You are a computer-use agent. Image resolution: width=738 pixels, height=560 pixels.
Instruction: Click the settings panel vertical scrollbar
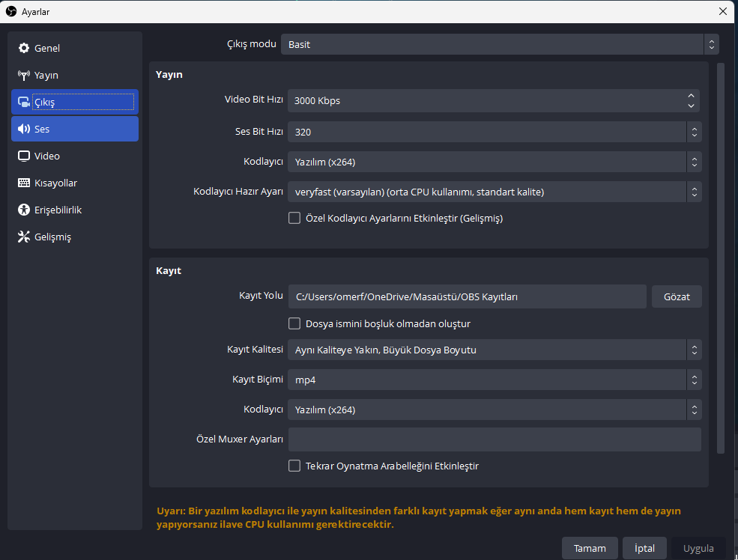720,258
